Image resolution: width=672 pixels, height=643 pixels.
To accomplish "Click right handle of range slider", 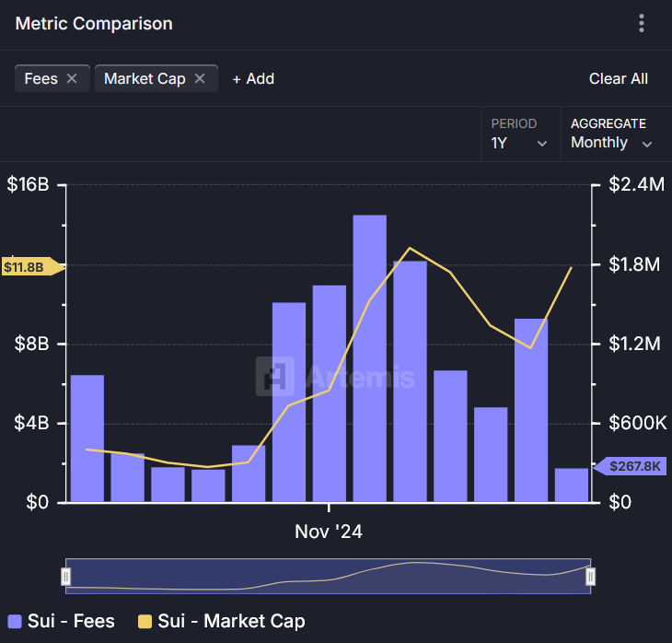I will pyautogui.click(x=590, y=577).
